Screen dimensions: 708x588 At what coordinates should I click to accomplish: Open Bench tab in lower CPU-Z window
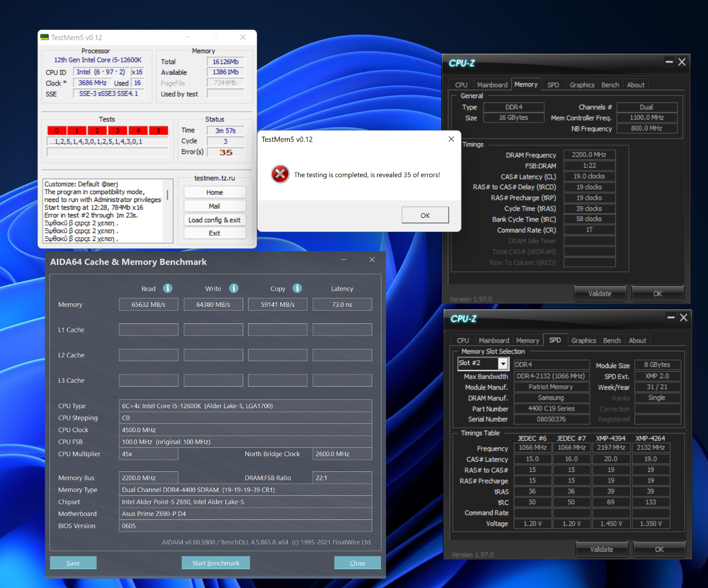pos(612,341)
